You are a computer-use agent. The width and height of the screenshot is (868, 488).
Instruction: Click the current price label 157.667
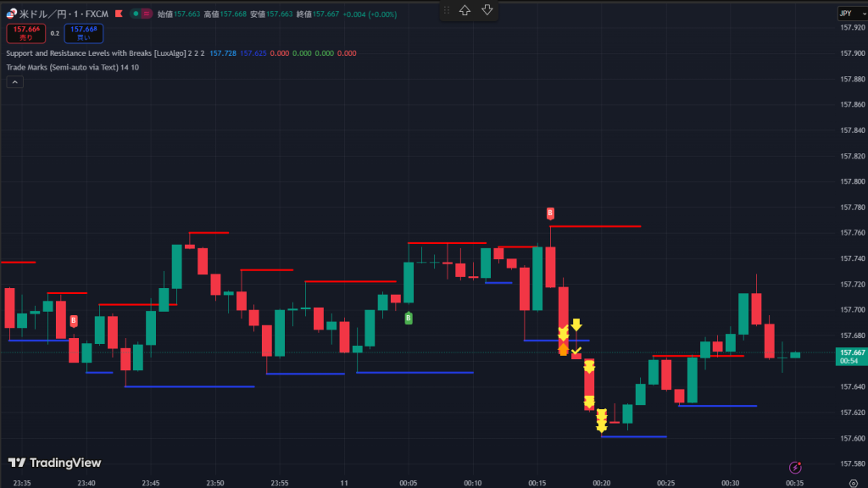[850, 352]
